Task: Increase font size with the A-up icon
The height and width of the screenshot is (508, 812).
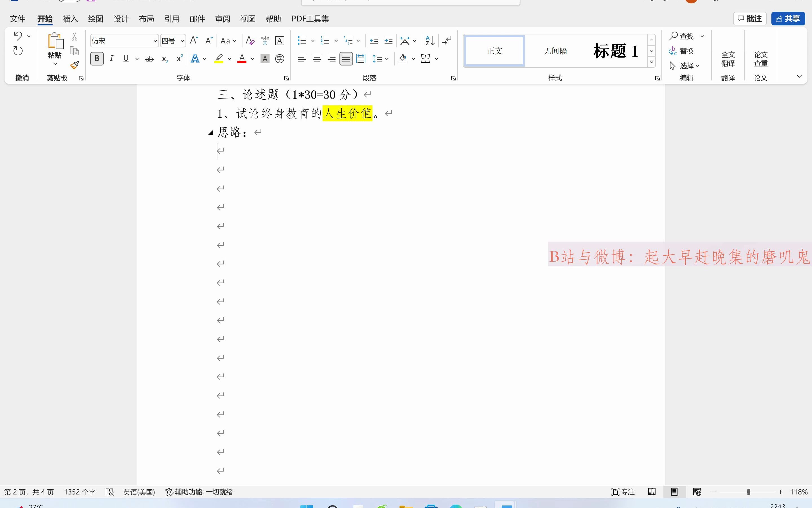Action: coord(194,41)
